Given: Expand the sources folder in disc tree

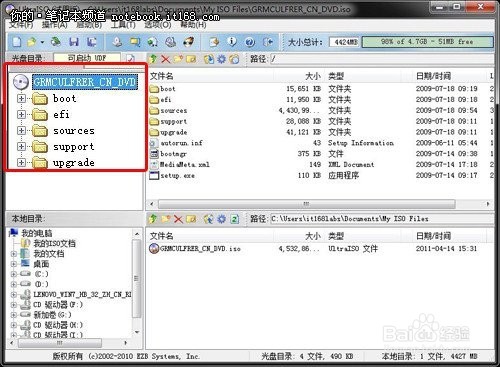Looking at the screenshot, I should pyautogui.click(x=21, y=130).
